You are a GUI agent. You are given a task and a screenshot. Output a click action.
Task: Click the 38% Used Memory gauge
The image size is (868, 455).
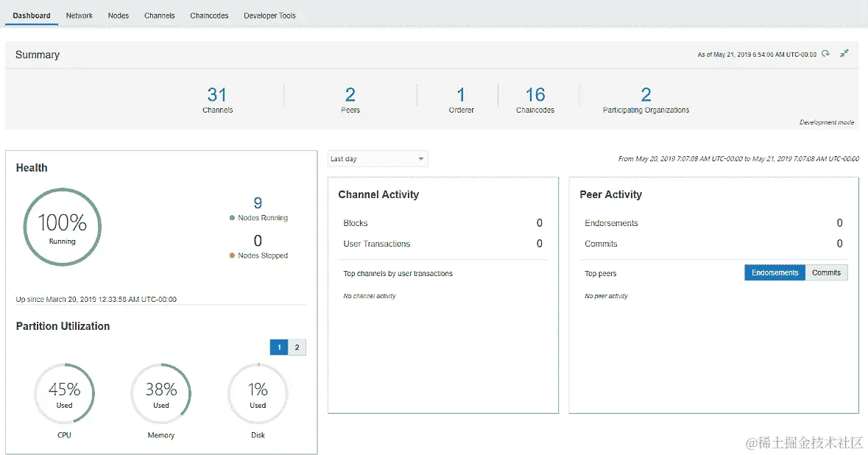tap(161, 394)
